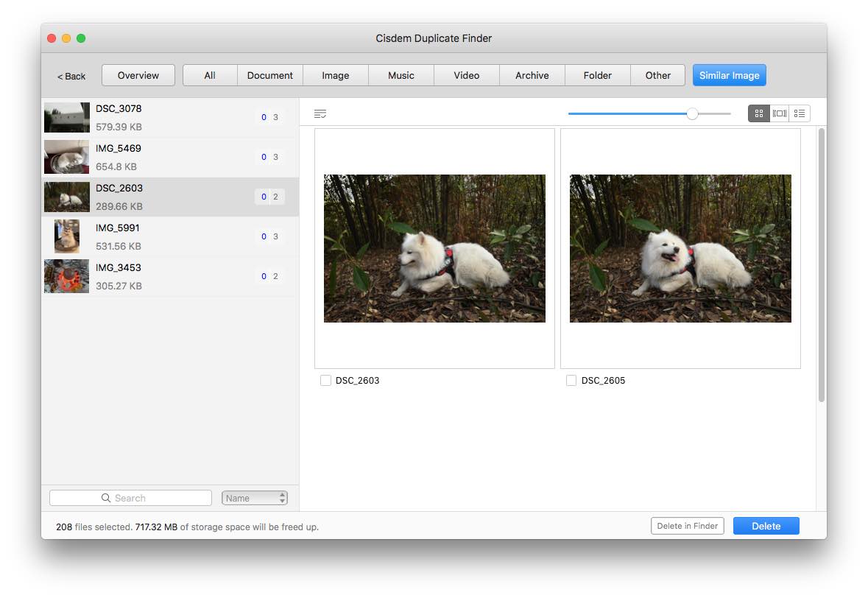Image resolution: width=868 pixels, height=598 pixels.
Task: Click the Delete in Finder button
Action: pos(688,526)
